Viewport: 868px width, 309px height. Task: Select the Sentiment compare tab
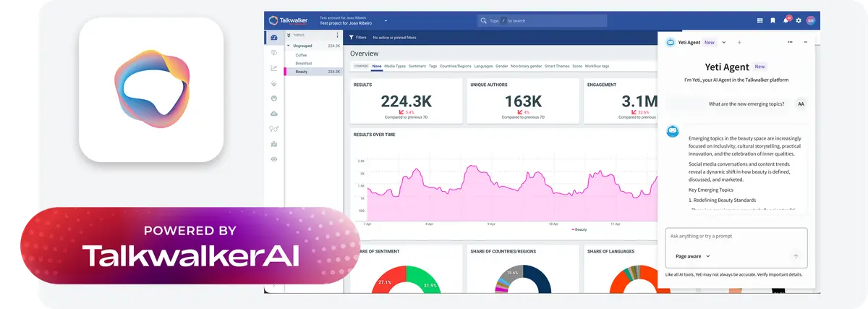[x=417, y=66]
